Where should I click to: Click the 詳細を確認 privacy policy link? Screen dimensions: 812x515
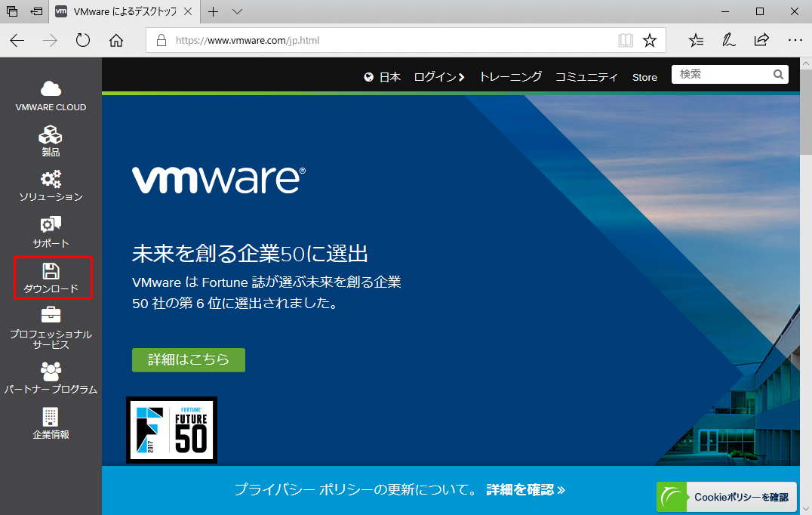point(526,489)
